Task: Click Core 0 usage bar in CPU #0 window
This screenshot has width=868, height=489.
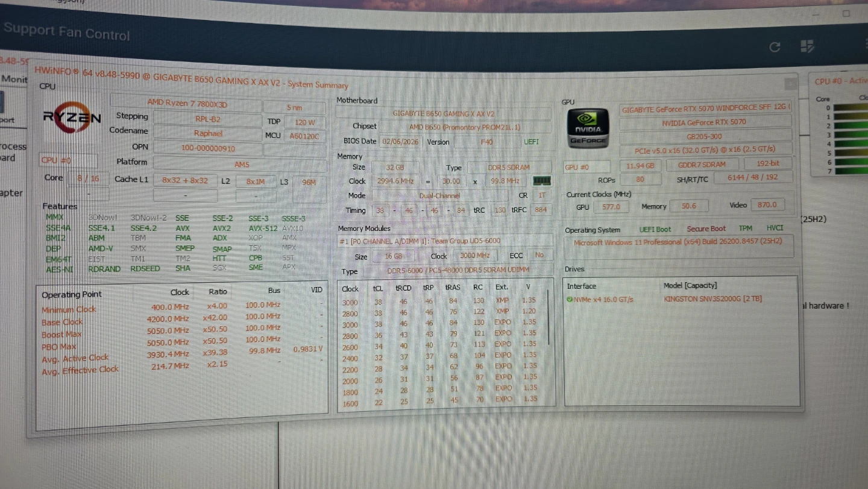Action: coord(851,108)
